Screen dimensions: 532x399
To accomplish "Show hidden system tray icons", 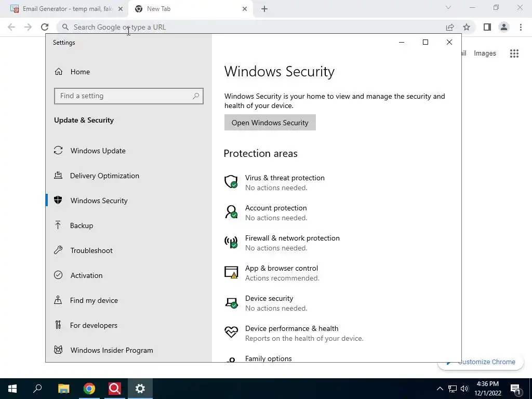I will click(x=440, y=389).
